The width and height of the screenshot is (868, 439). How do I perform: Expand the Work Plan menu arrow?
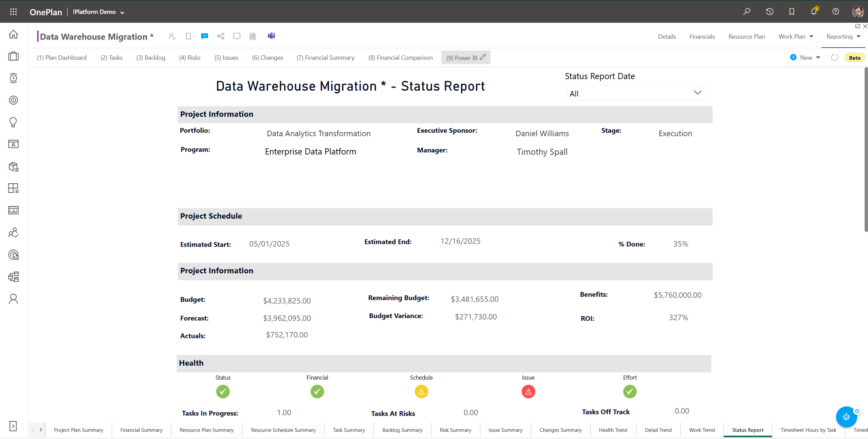pyautogui.click(x=811, y=36)
